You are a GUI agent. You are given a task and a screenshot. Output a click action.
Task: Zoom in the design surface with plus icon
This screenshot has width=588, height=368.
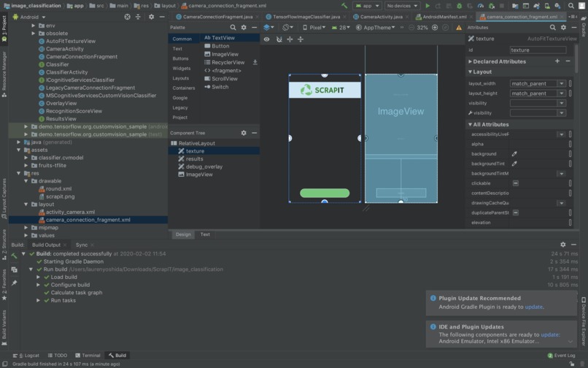click(x=435, y=28)
